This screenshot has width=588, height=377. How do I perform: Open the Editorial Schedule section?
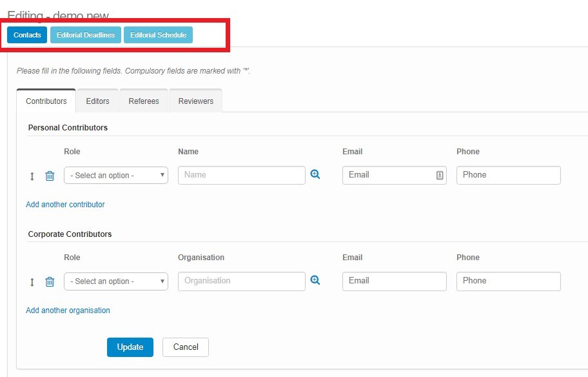[x=158, y=35]
